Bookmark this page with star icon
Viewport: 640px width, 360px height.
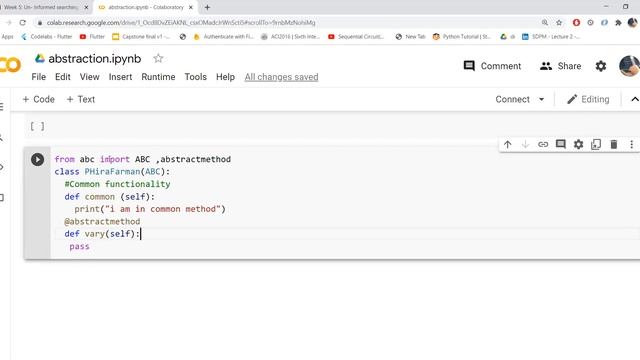coord(559,22)
